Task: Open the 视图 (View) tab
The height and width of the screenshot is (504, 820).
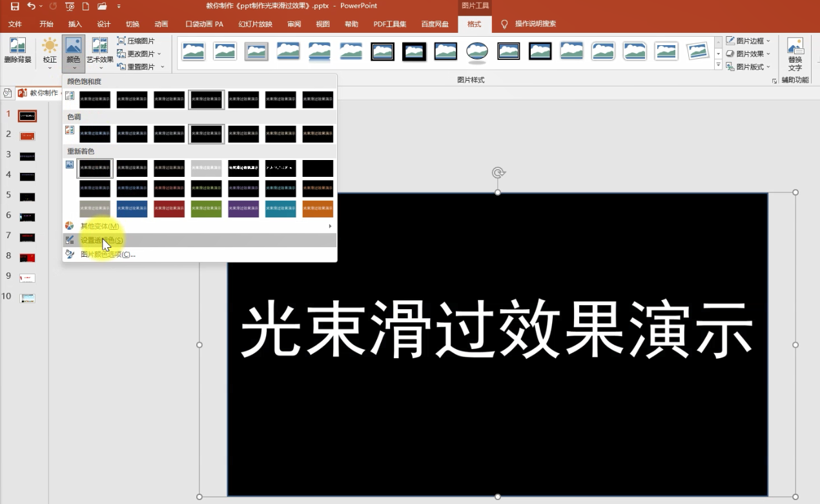Action: pyautogui.click(x=323, y=24)
